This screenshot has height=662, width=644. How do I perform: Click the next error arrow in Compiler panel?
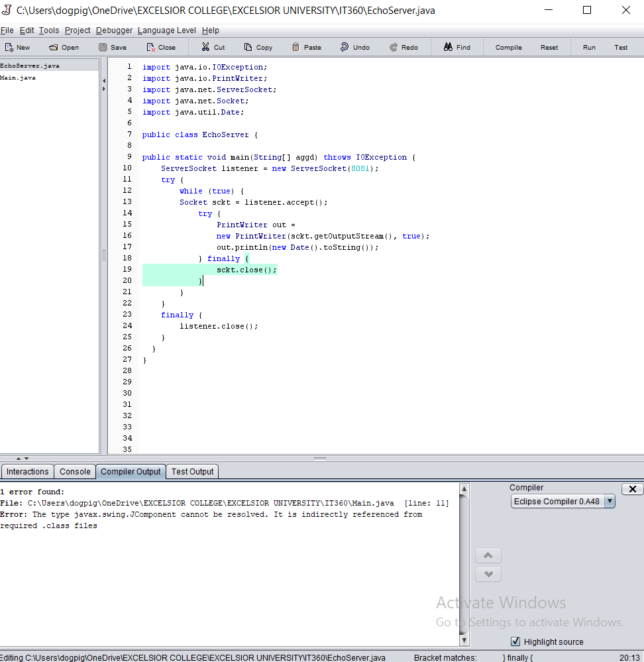pos(488,574)
